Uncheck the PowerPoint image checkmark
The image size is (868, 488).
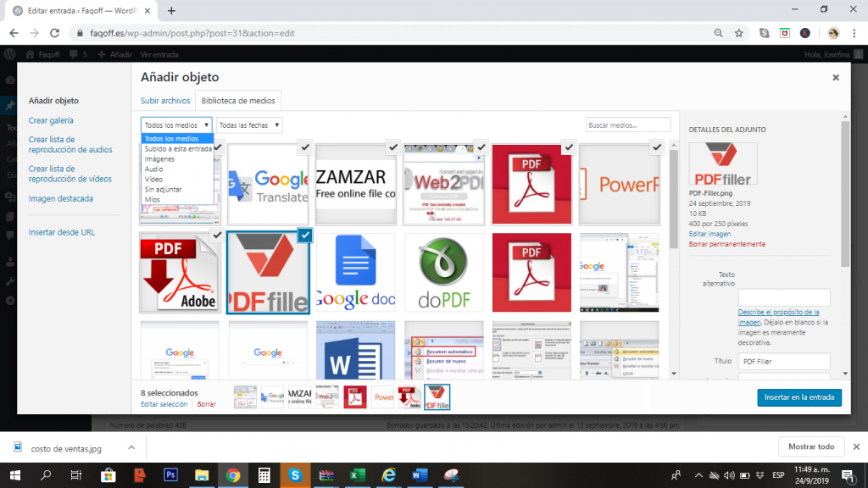pos(657,147)
